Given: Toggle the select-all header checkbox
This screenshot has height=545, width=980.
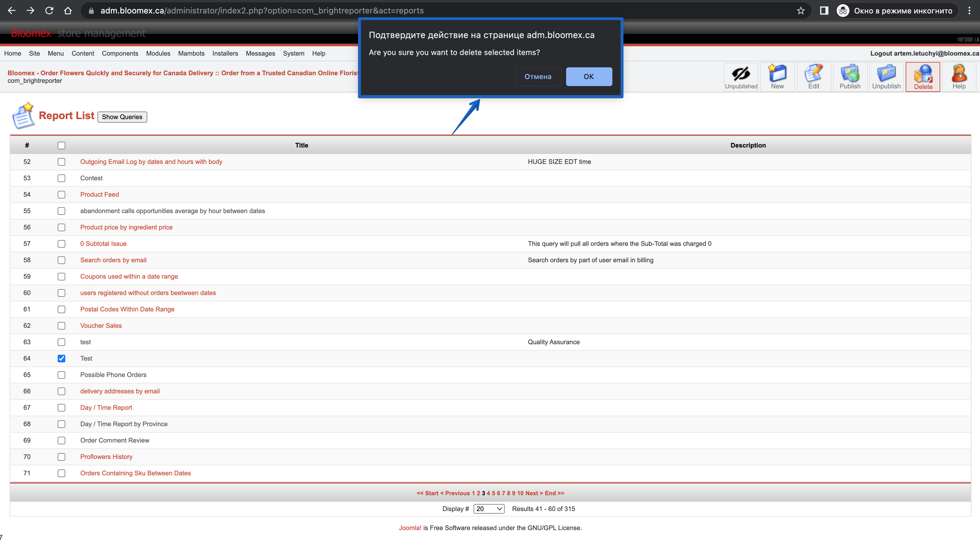Looking at the screenshot, I should pos(61,145).
